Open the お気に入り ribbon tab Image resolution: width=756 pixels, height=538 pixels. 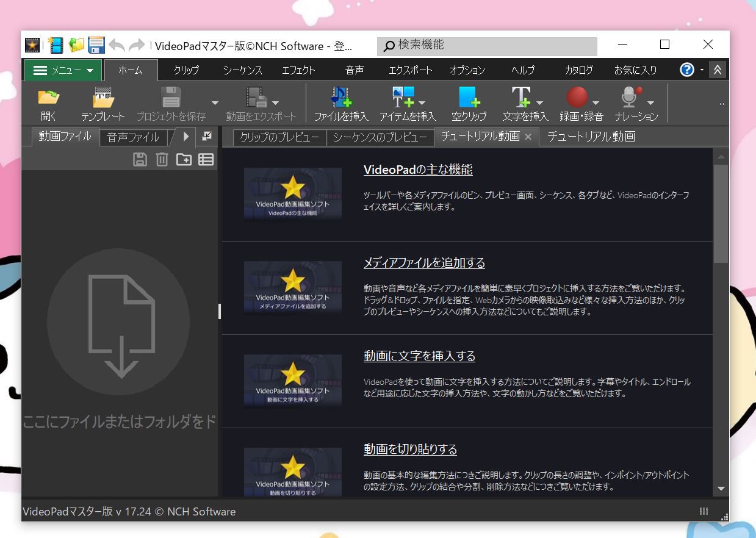pyautogui.click(x=635, y=70)
